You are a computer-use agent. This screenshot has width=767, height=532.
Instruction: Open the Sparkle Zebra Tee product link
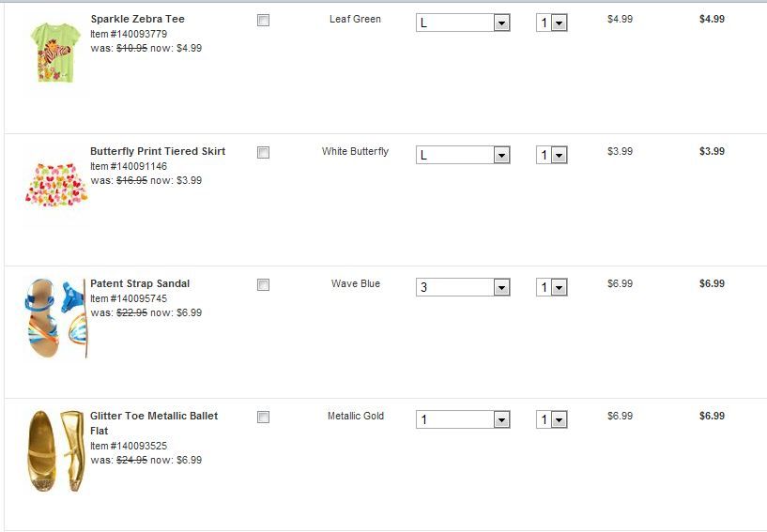[137, 19]
